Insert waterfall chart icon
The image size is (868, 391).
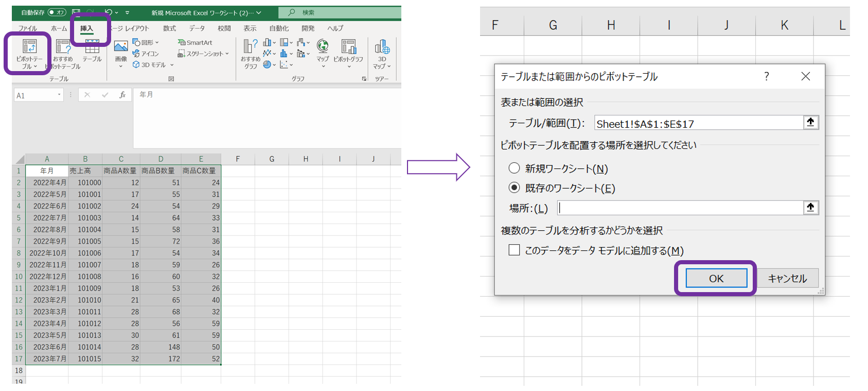301,42
